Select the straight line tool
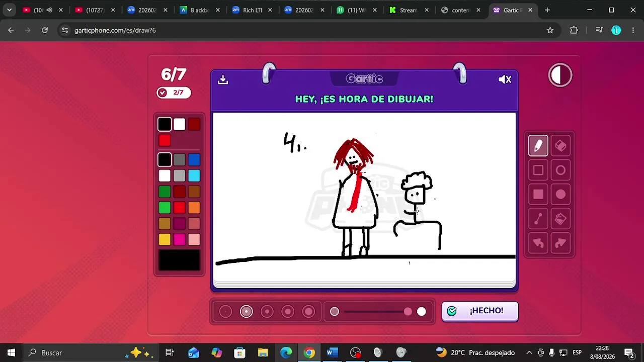This screenshot has height=362, width=644. coord(538,219)
